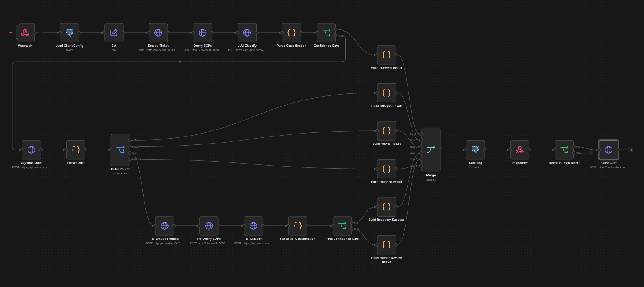Click the Confidence Gate true output connector
Image resolution: width=644 pixels, height=287 pixels.
tap(336, 30)
